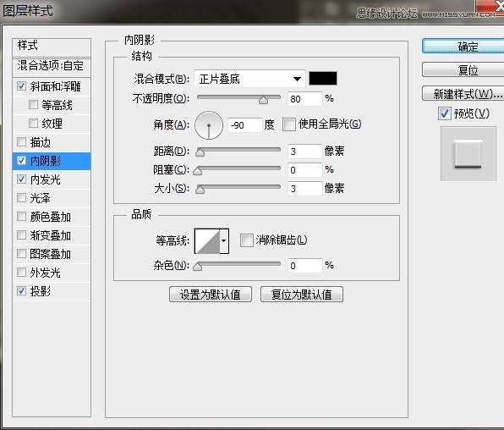The image size is (504, 430).
Task: Click the 距离 value field
Action: [304, 152]
